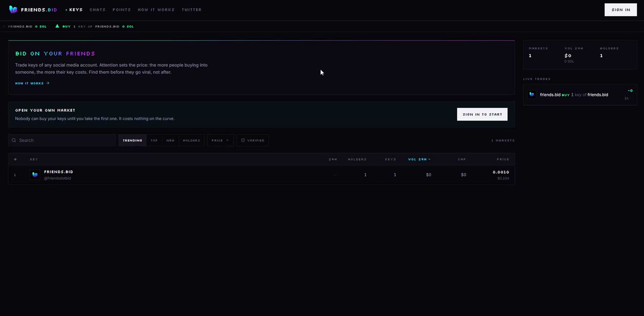The height and width of the screenshot is (316, 644).
Task: Switch to the Top filter tab
Action: (154, 141)
